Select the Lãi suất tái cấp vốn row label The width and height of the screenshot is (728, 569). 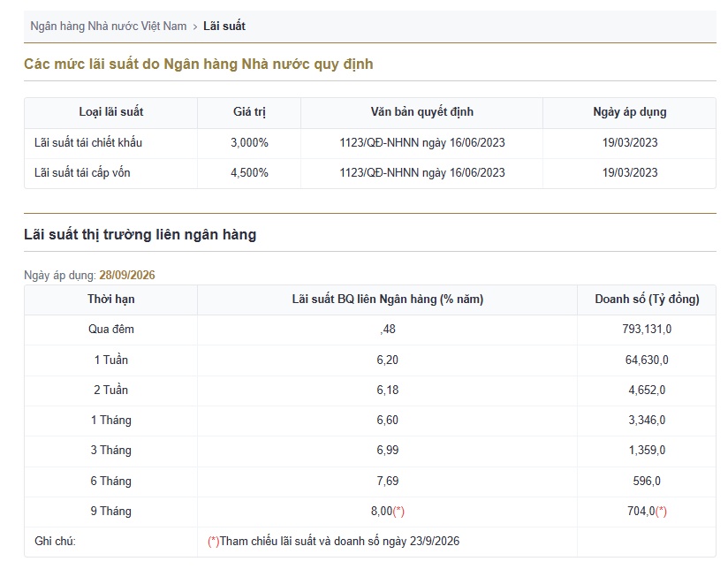click(82, 173)
